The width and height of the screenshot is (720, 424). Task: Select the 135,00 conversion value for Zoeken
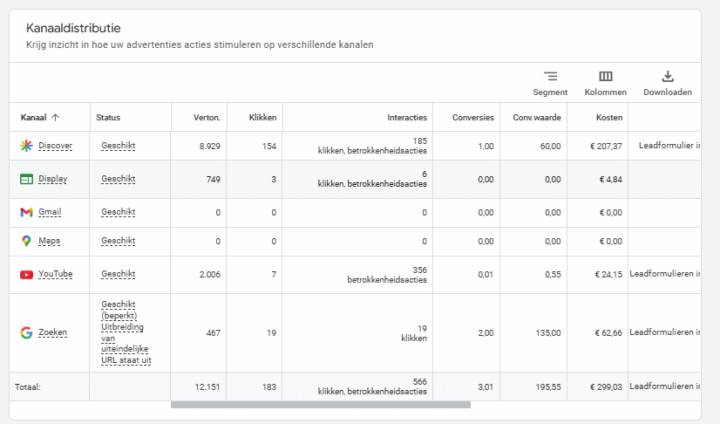[x=548, y=333]
